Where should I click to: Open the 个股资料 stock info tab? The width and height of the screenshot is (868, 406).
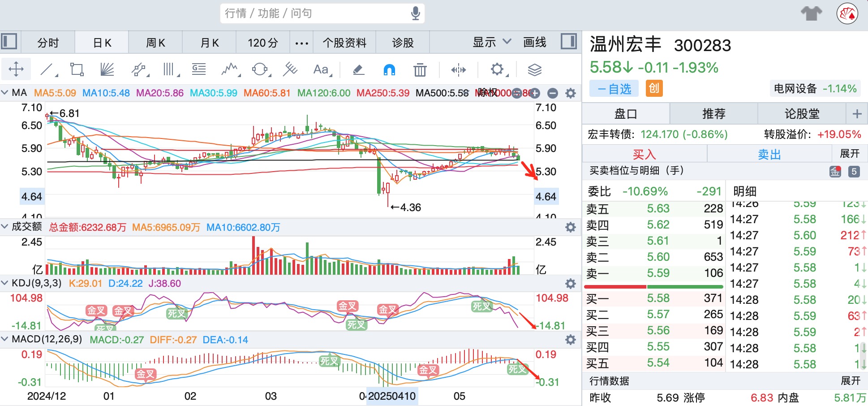344,43
